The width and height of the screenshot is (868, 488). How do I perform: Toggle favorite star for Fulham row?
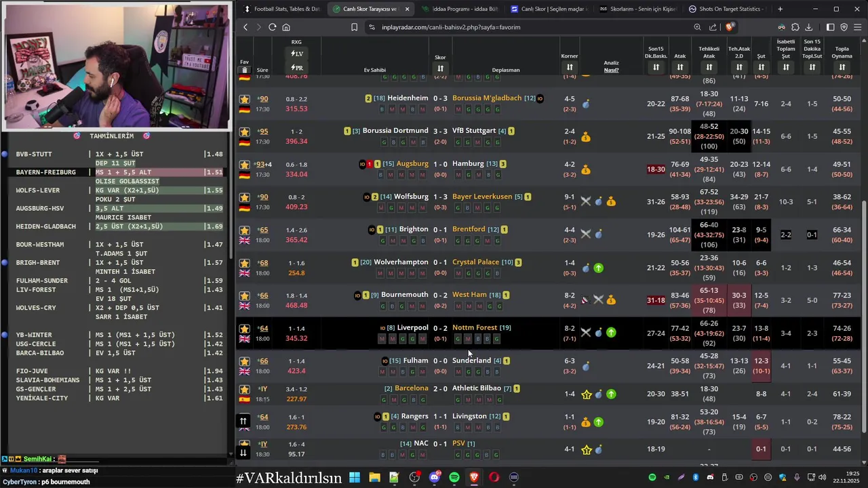coord(245,361)
